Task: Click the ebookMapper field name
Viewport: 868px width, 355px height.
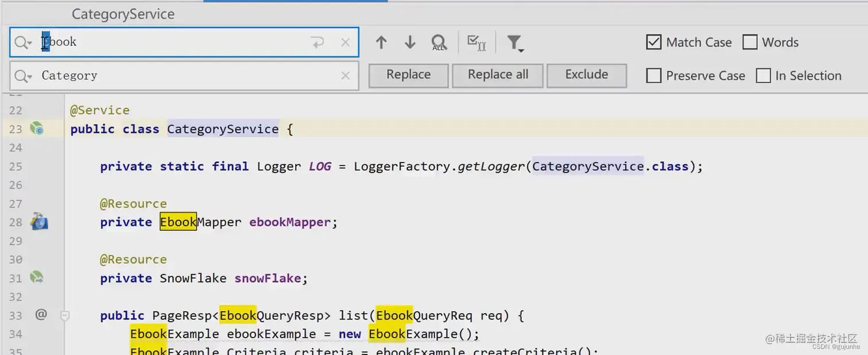Action: pyautogui.click(x=290, y=222)
